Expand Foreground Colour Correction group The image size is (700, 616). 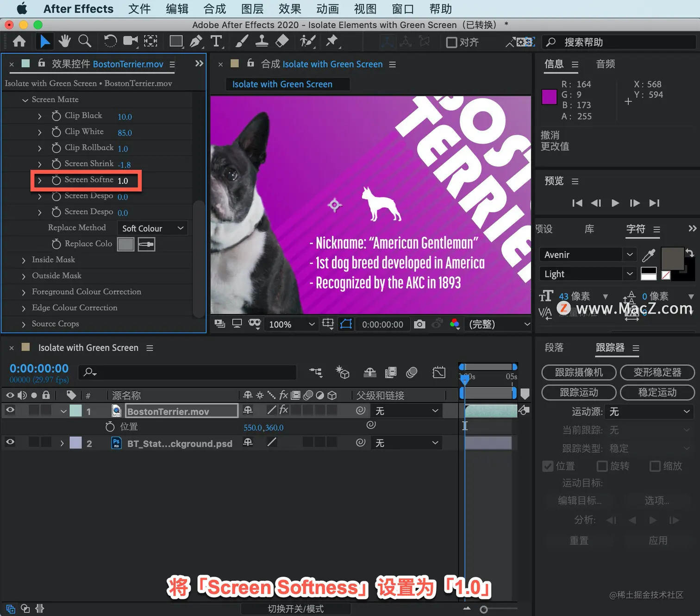24,293
